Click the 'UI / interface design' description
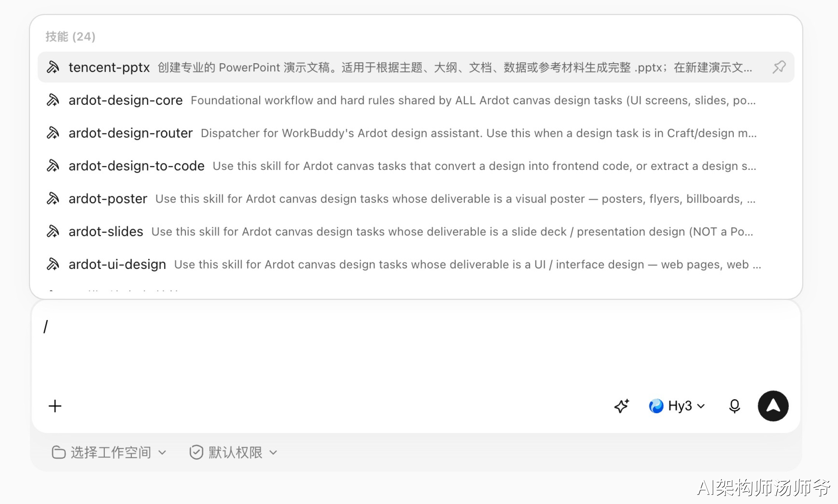 (x=467, y=265)
